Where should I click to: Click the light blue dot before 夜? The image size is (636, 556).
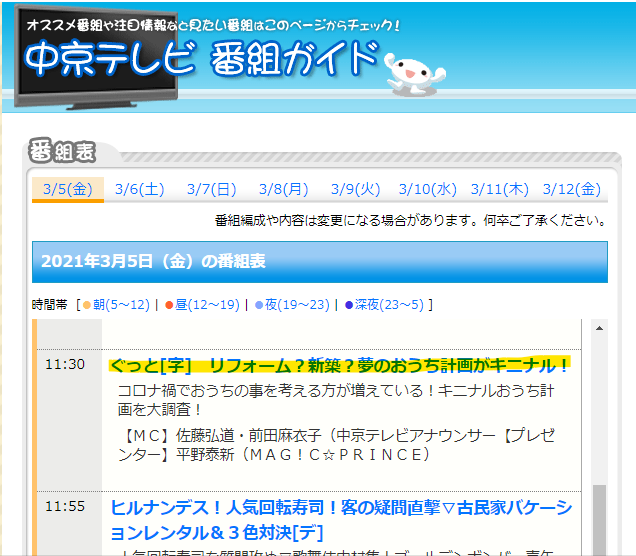259,305
